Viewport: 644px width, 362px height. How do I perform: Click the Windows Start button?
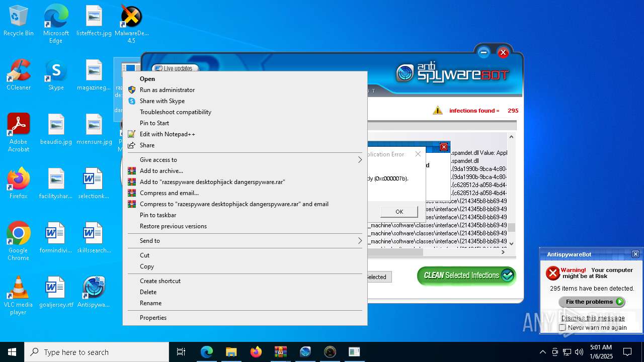12,352
